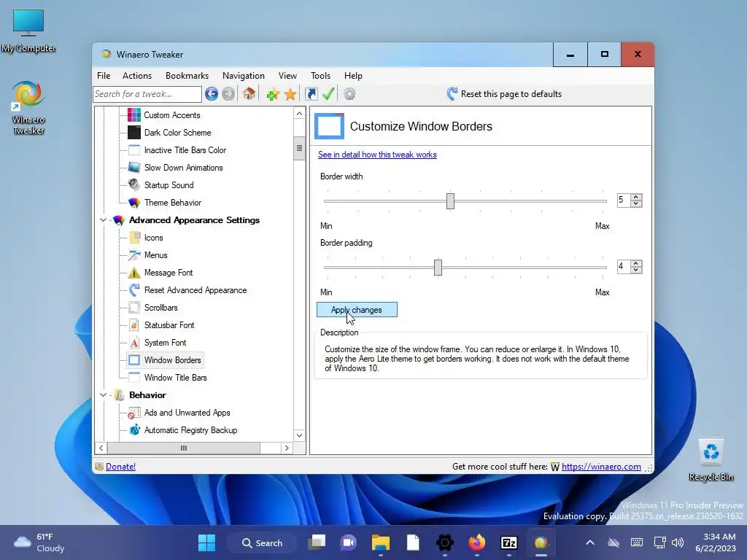Click tree horizontal scrollbar right arrow
Image resolution: width=747 pixels, height=560 pixels.
click(286, 448)
